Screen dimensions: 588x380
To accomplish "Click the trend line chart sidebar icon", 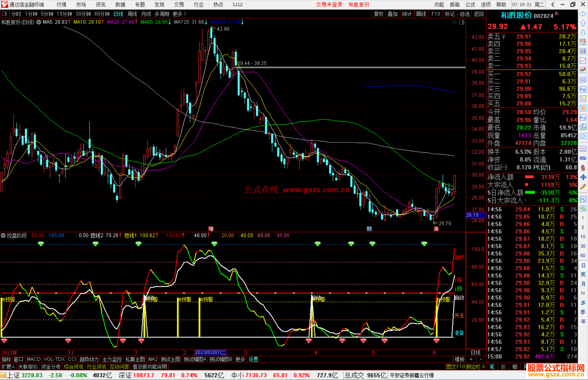I will 583,61.
